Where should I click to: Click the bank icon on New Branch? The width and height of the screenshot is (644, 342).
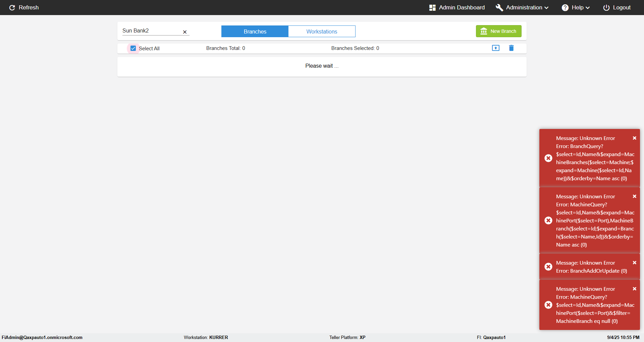point(484,31)
